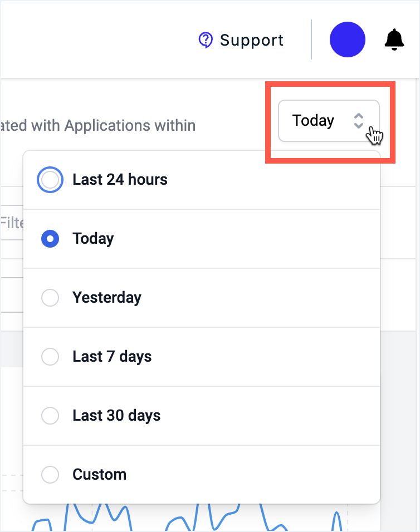
Task: Click the Support question mark icon
Action: tap(206, 41)
